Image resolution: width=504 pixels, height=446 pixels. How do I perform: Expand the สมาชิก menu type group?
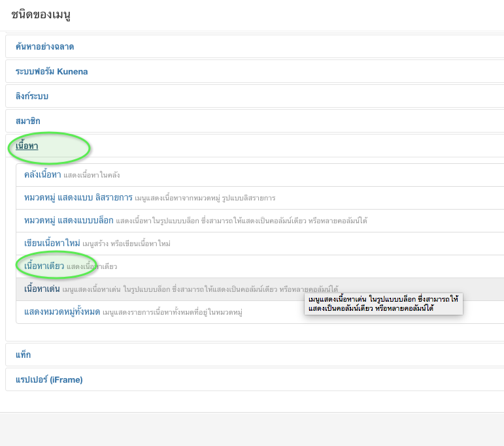(28, 121)
